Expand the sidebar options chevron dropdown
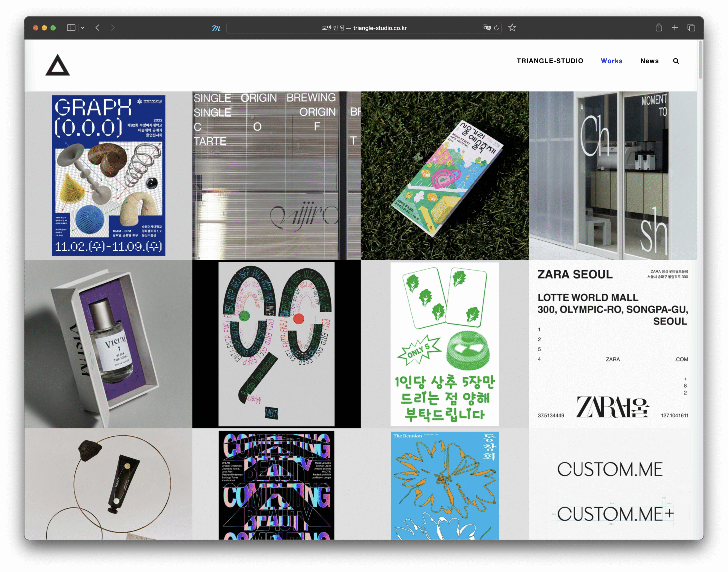 pos(83,28)
